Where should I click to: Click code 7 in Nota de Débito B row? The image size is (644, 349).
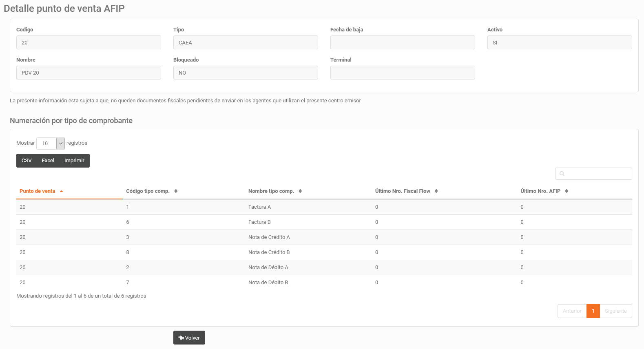click(x=128, y=283)
